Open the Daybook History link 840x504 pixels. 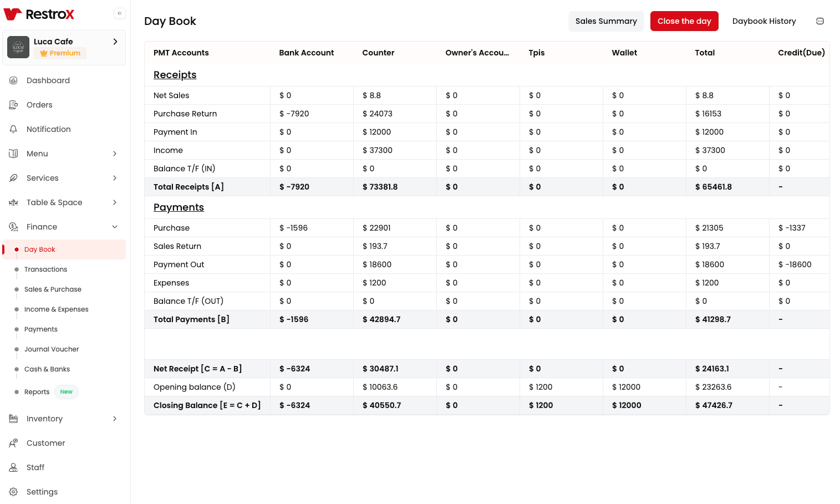[763, 21]
